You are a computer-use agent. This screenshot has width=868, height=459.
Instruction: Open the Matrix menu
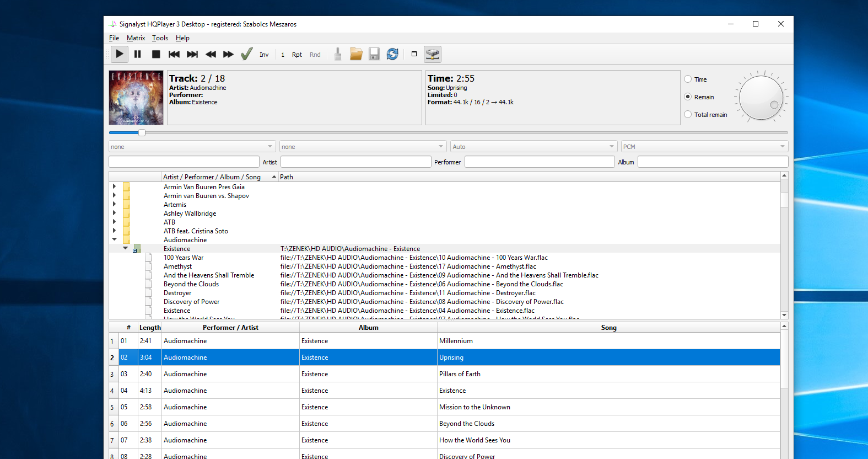[136, 38]
